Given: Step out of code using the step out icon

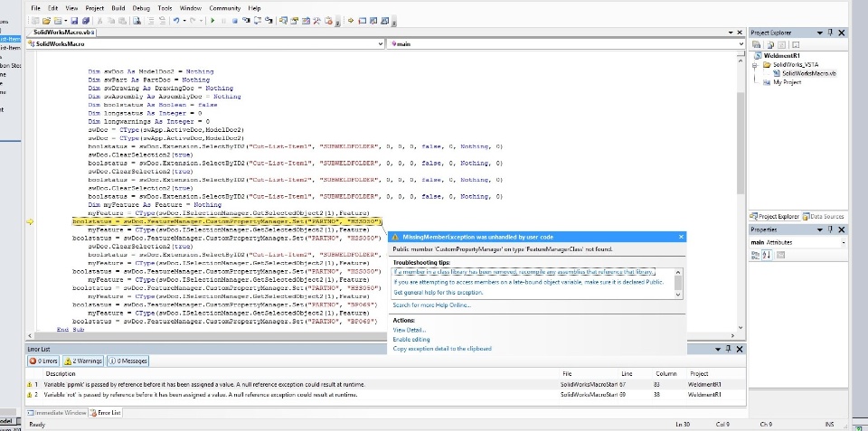Looking at the screenshot, I should click(269, 21).
